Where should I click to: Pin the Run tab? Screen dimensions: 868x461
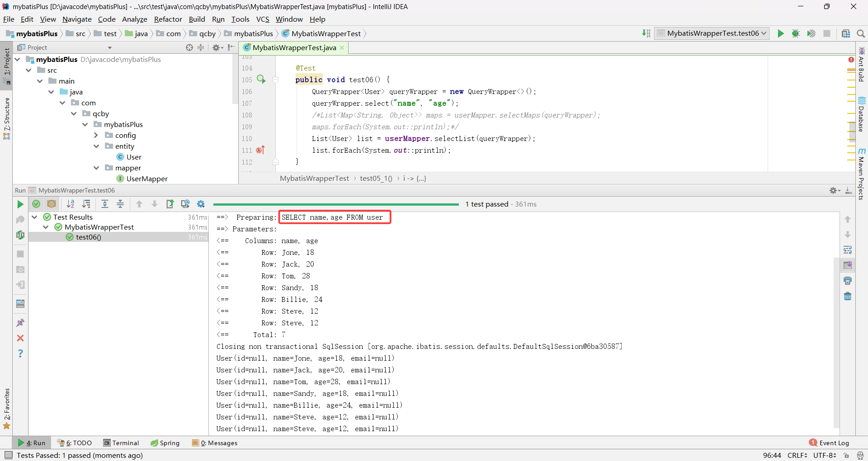click(x=20, y=323)
